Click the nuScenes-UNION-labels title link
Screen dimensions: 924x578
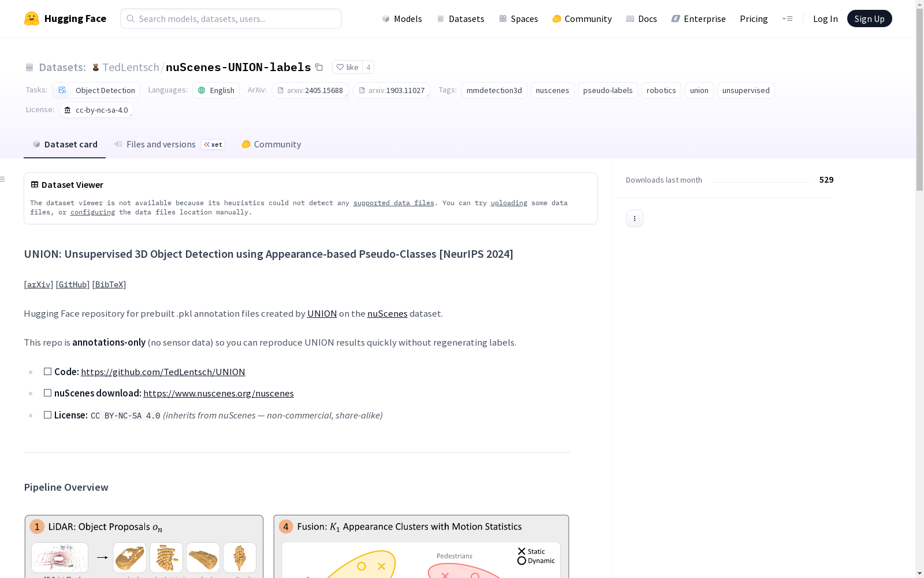click(239, 67)
